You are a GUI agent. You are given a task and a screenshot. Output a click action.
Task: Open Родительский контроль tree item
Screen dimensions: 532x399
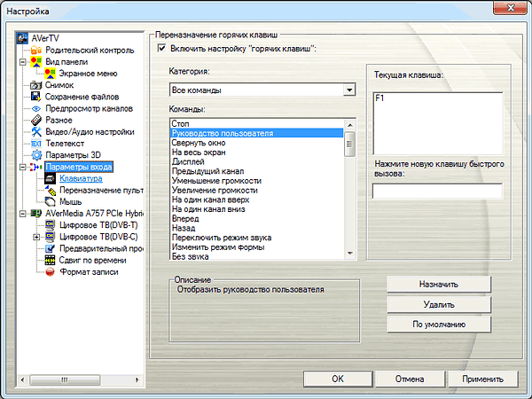coord(90,51)
